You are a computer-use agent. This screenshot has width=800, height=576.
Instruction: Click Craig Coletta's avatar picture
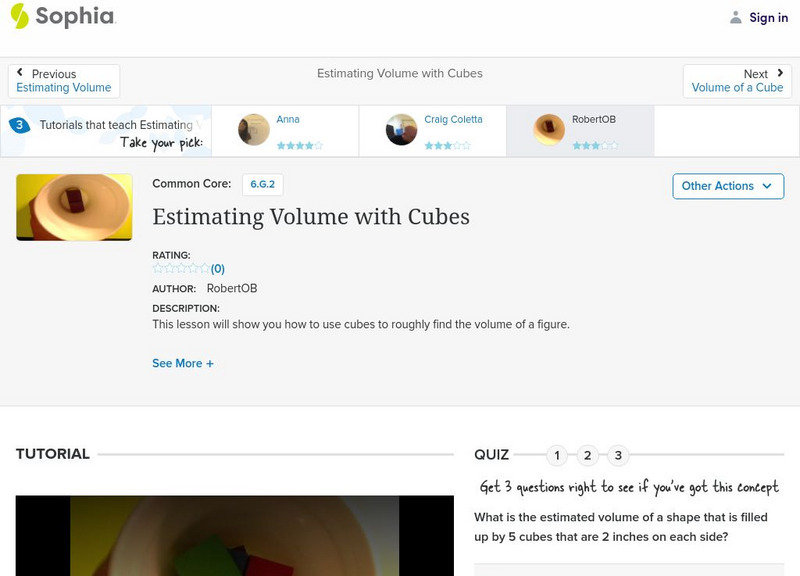pyautogui.click(x=401, y=130)
